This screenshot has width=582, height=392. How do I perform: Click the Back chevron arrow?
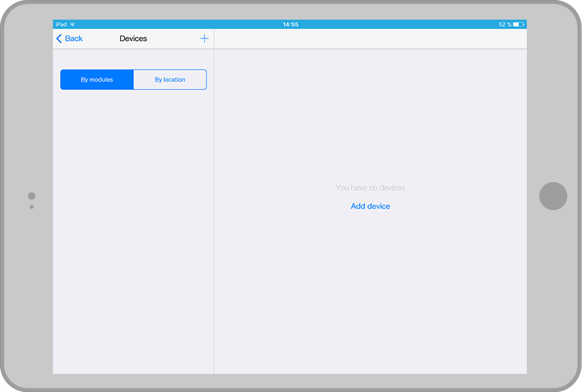(59, 39)
